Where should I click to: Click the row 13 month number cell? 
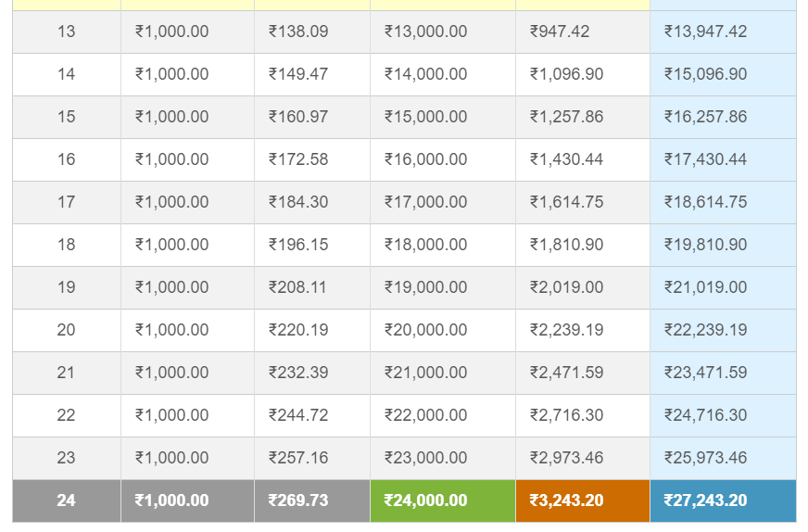67,32
